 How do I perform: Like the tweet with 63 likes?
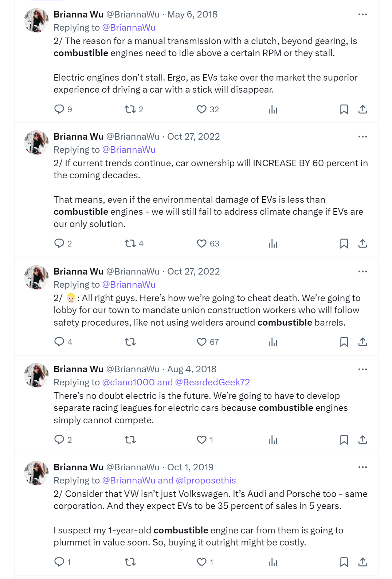pyautogui.click(x=201, y=244)
